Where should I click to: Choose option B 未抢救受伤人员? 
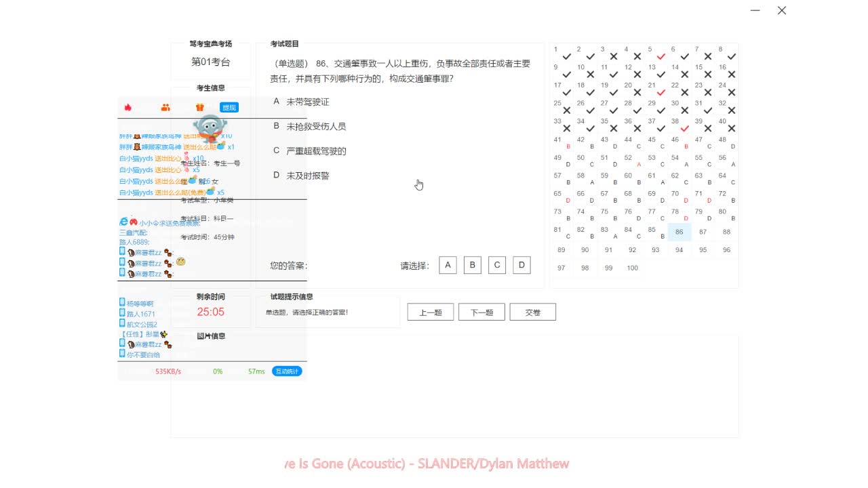tap(310, 126)
